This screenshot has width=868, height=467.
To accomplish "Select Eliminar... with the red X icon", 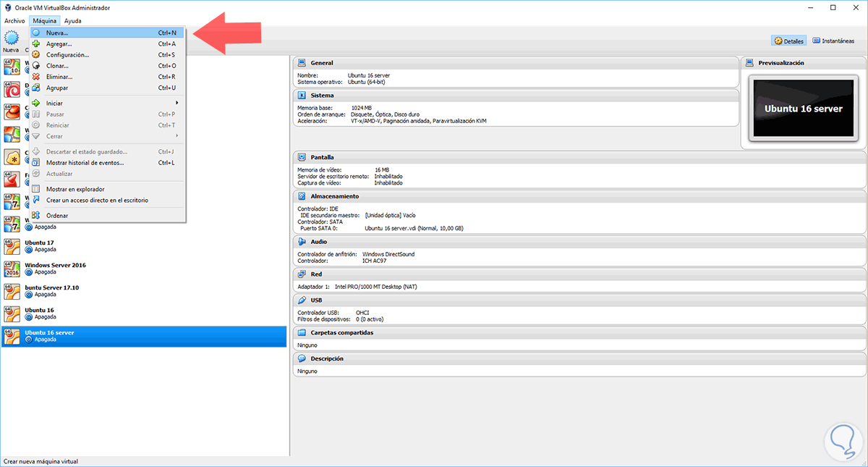I will (x=107, y=77).
